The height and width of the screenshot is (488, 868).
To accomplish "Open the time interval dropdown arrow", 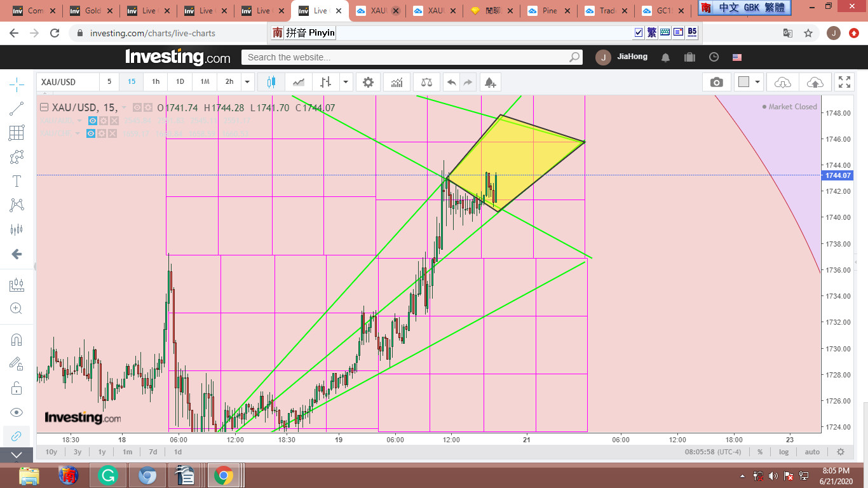I will (x=248, y=82).
